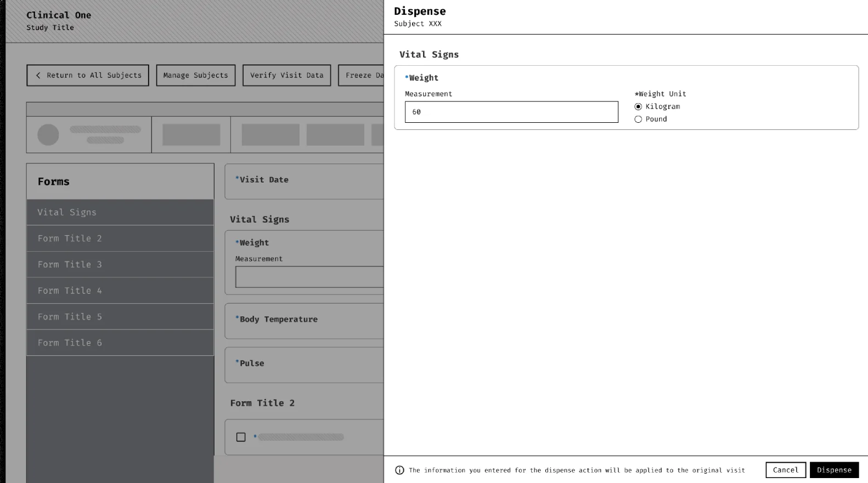Tick the checkbox under Form Title 2
The width and height of the screenshot is (868, 483).
coord(241,437)
